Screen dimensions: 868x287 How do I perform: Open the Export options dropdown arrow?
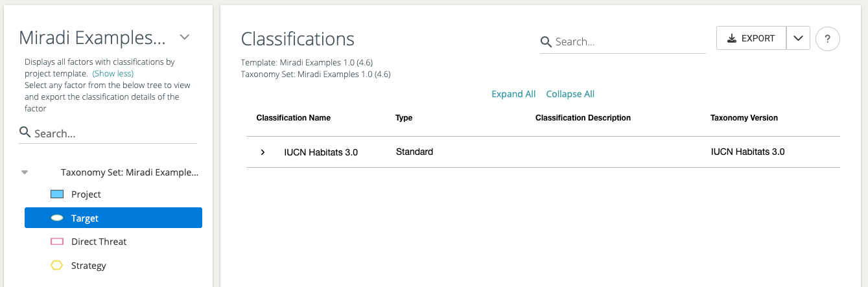click(798, 39)
